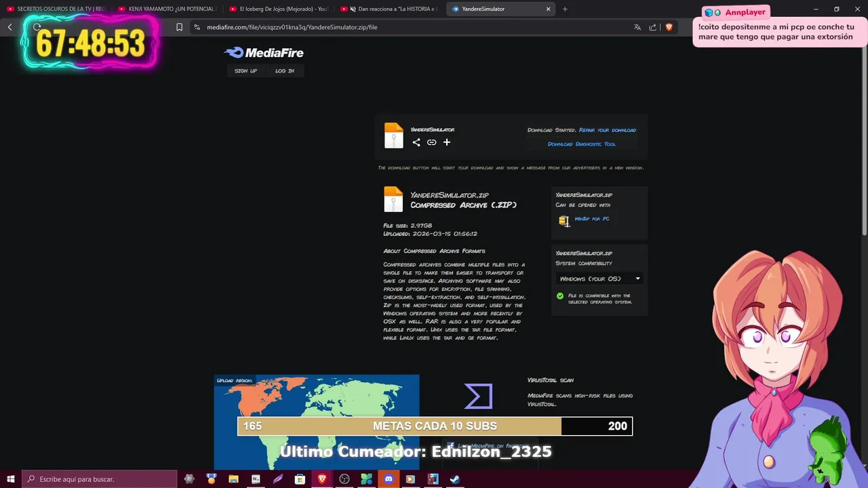
Task: Open site settings icon beside URL
Action: [197, 27]
